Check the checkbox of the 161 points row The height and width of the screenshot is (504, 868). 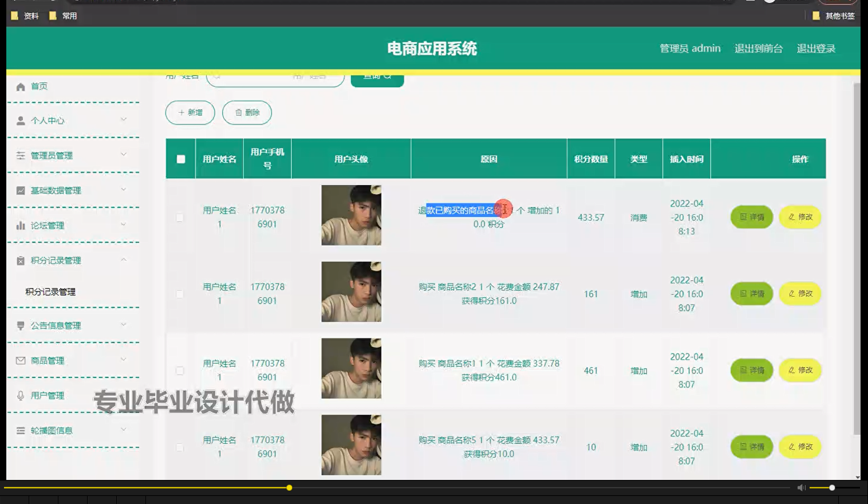pyautogui.click(x=180, y=293)
